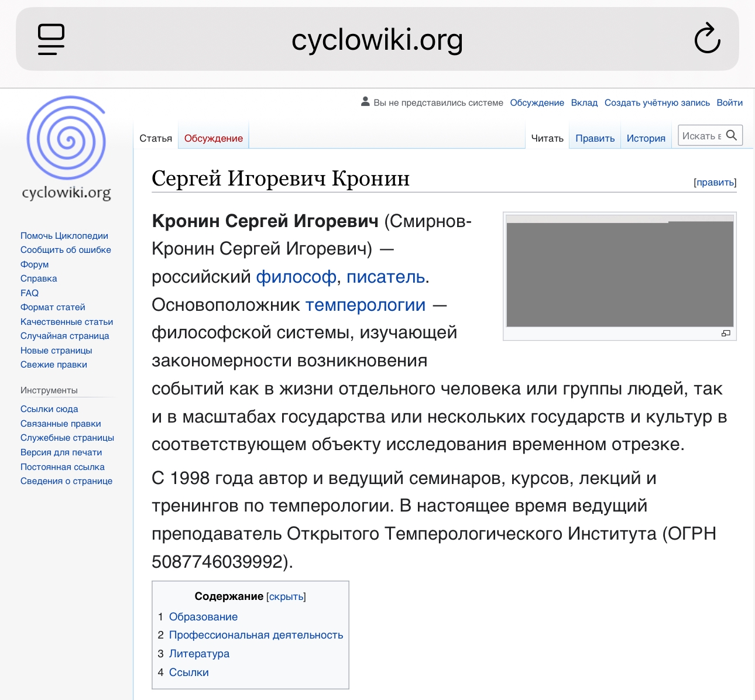Open Связанные правки link

click(61, 423)
